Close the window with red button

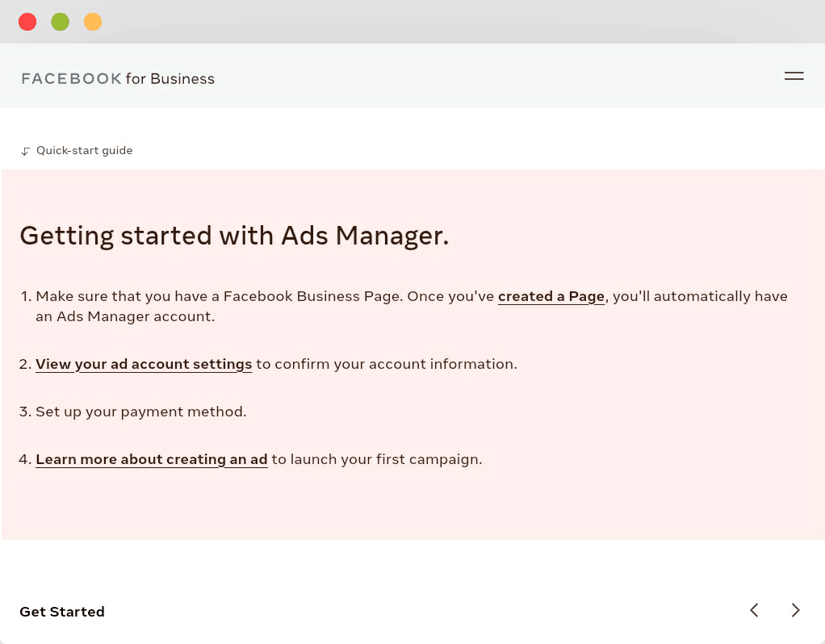pyautogui.click(x=27, y=22)
